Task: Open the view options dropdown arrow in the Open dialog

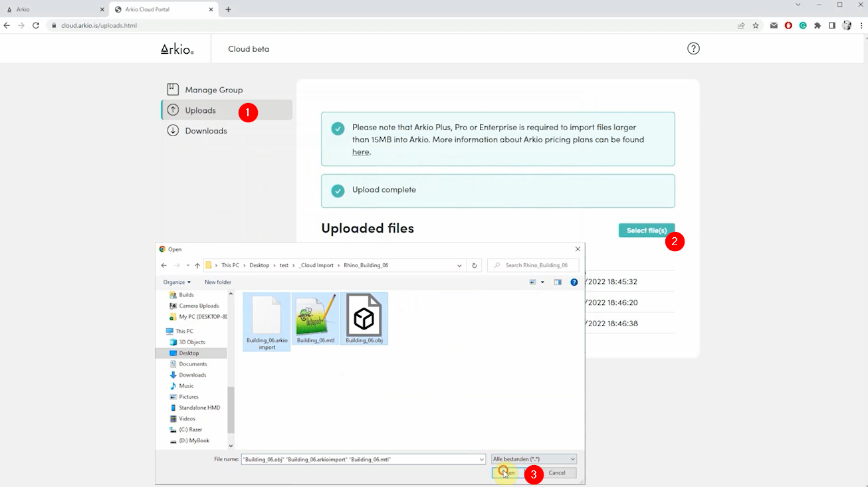Action: coord(542,282)
